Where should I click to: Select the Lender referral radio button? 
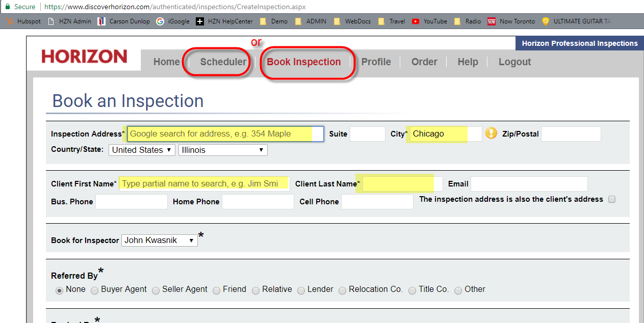click(301, 290)
